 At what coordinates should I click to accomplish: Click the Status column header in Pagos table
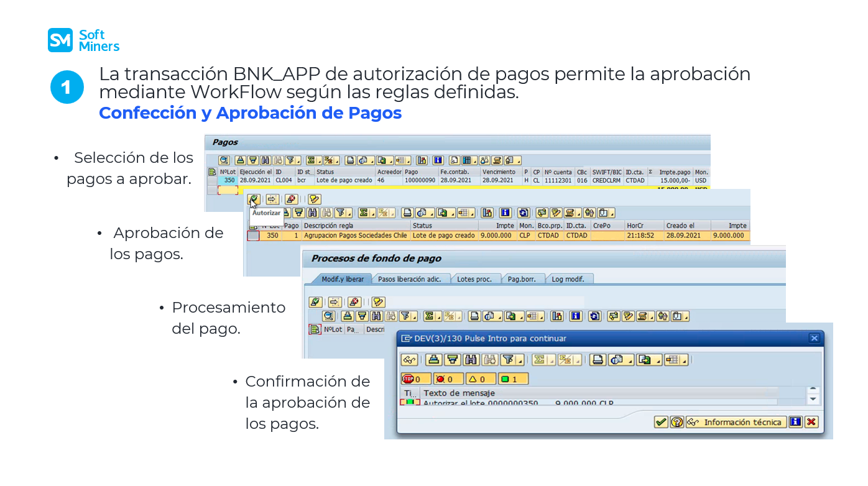pos(325,172)
